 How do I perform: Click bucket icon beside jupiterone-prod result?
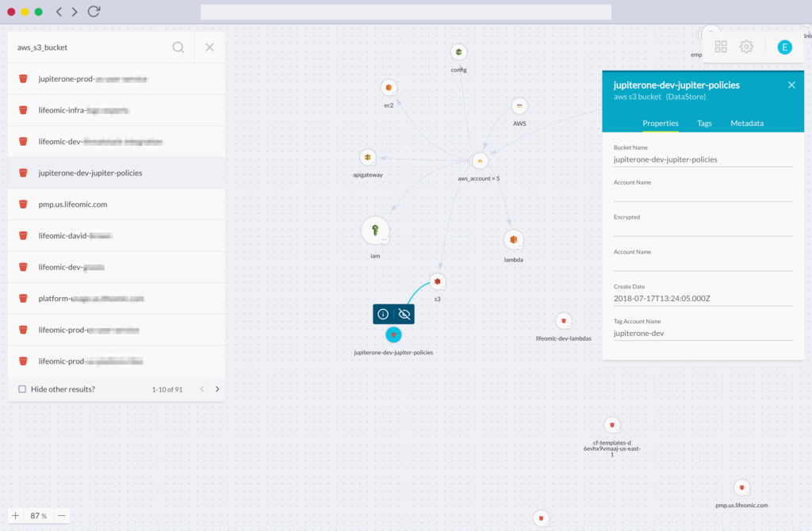point(23,78)
